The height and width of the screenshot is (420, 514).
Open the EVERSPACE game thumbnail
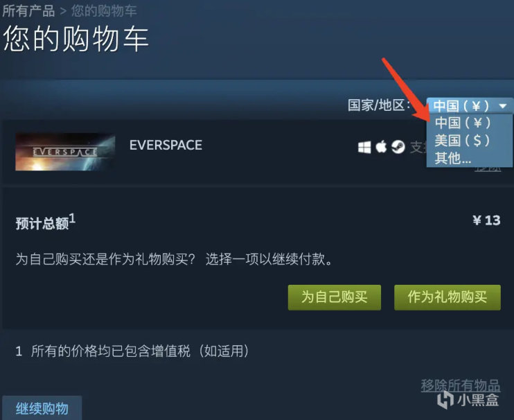(x=65, y=152)
